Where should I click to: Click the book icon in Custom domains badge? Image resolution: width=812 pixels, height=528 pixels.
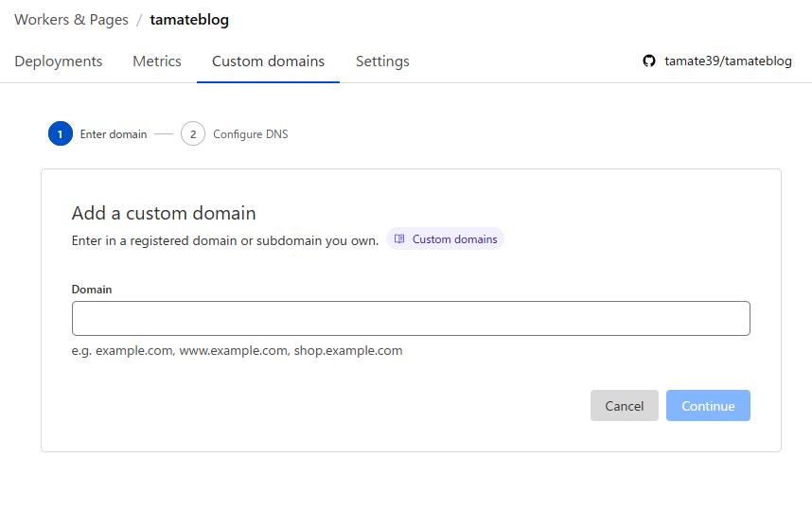pos(399,239)
